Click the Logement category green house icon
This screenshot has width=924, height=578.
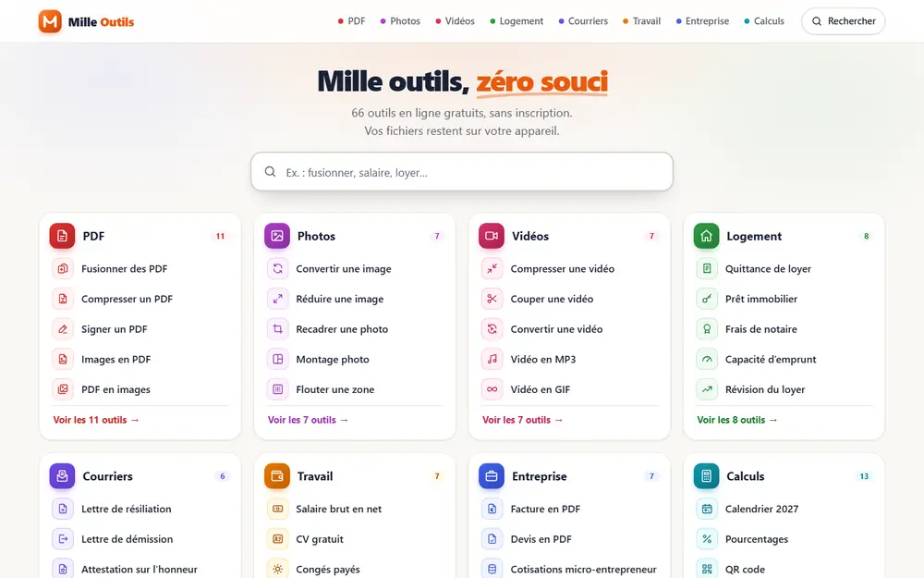(706, 236)
